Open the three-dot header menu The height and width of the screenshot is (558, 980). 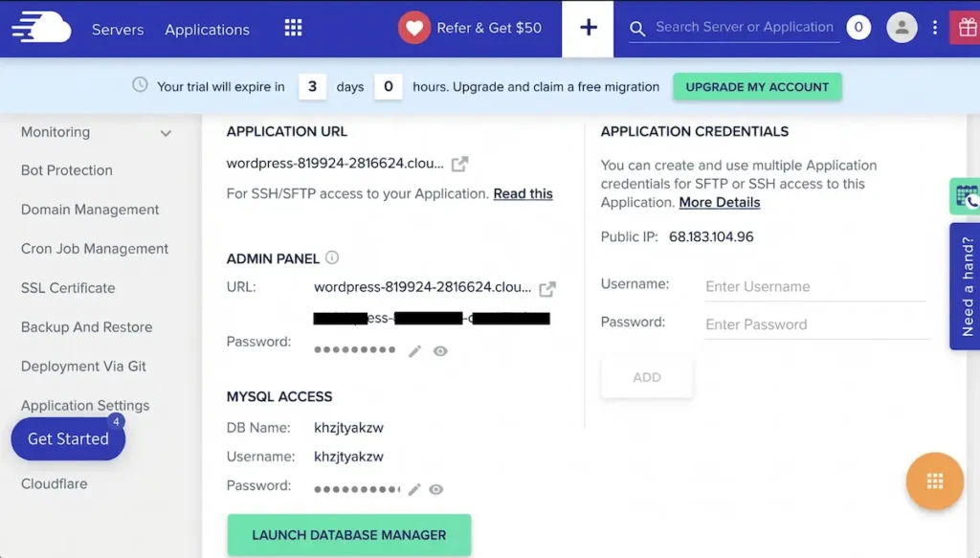point(934,28)
